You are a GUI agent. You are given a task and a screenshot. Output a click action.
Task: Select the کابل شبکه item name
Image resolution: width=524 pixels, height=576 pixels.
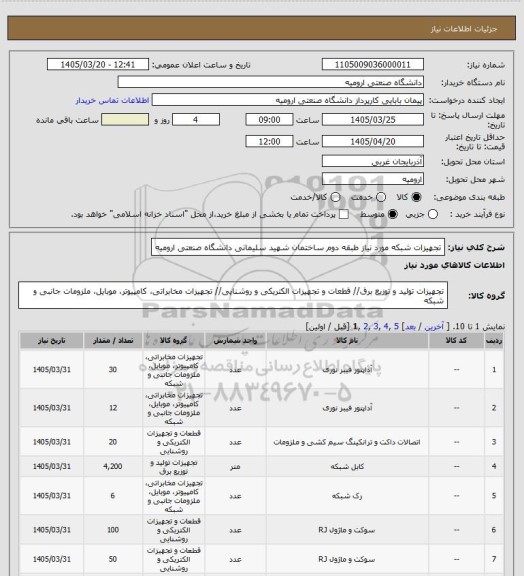click(347, 467)
